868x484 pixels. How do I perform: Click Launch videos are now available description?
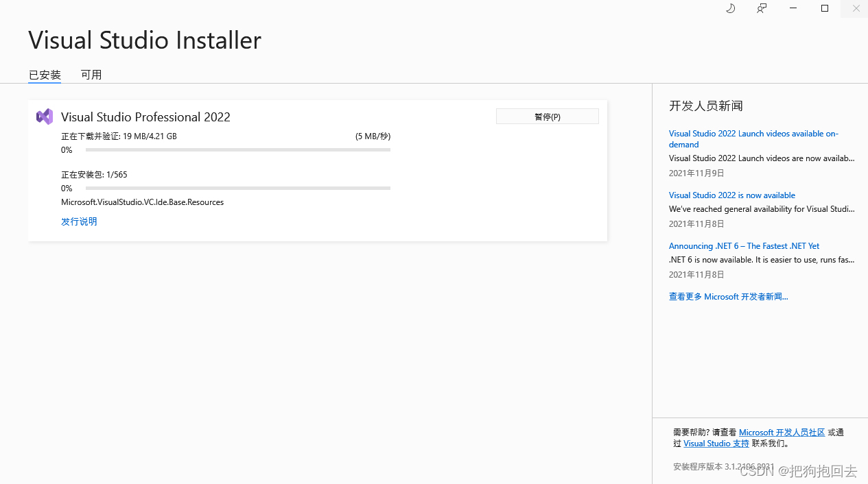click(762, 158)
